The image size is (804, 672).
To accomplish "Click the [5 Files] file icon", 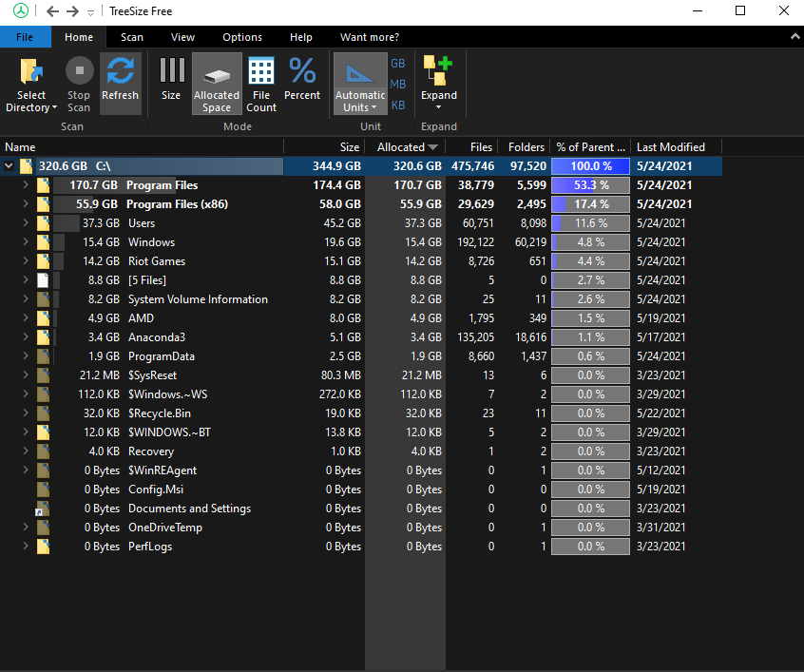I will (43, 280).
